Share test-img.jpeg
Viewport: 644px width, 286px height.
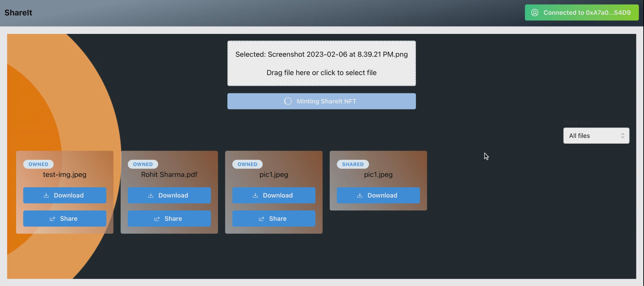[64, 219]
